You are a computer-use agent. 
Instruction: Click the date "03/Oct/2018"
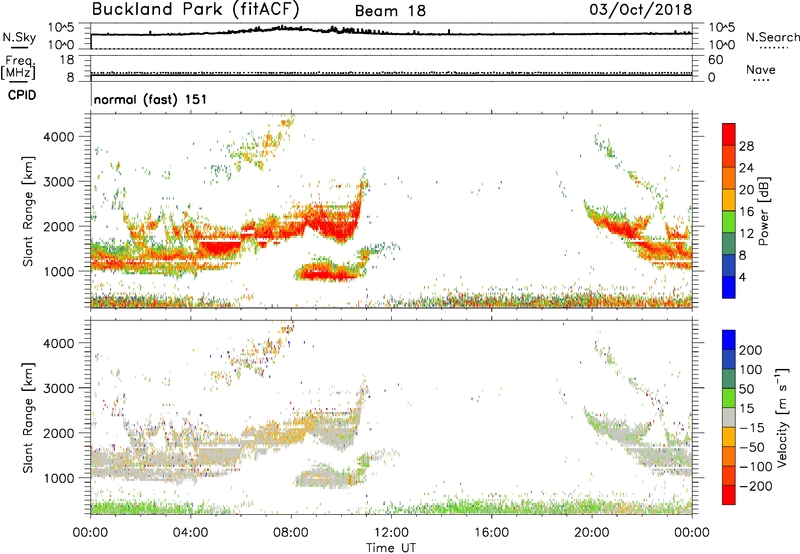[641, 9]
